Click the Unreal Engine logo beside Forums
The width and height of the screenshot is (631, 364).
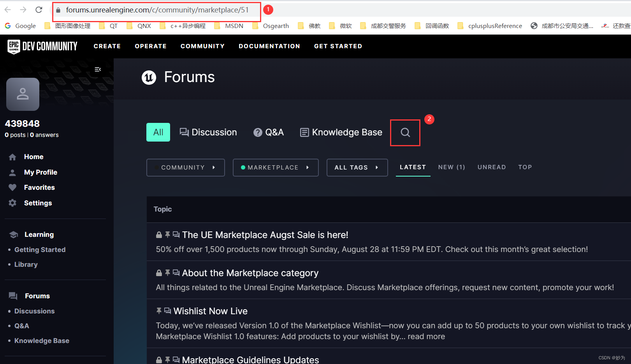149,77
